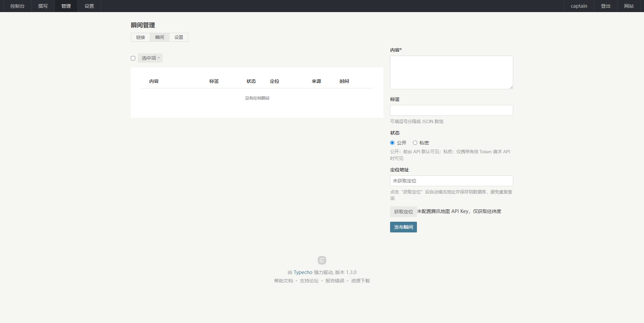The height and width of the screenshot is (323, 644).
Task: Click the 获取定位 button
Action: [x=403, y=212]
